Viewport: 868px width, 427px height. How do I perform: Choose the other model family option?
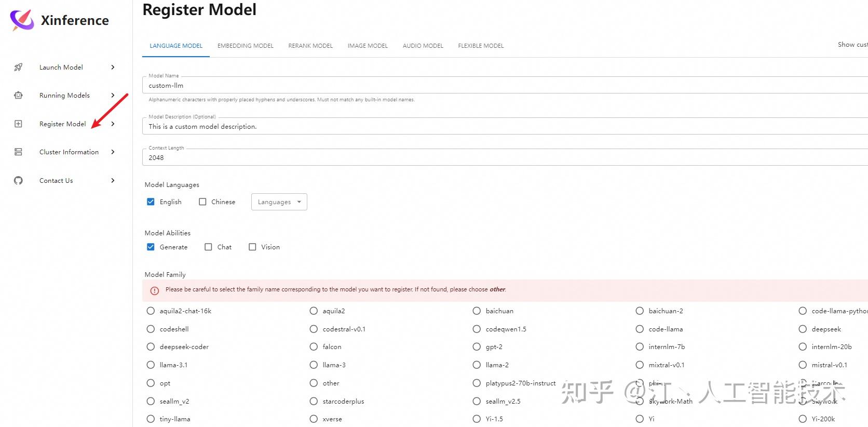(x=314, y=383)
